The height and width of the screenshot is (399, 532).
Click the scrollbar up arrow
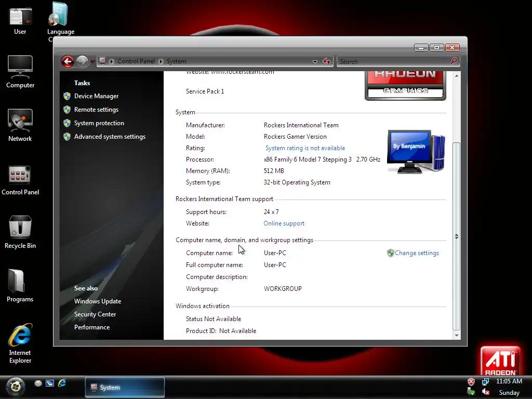(457, 76)
